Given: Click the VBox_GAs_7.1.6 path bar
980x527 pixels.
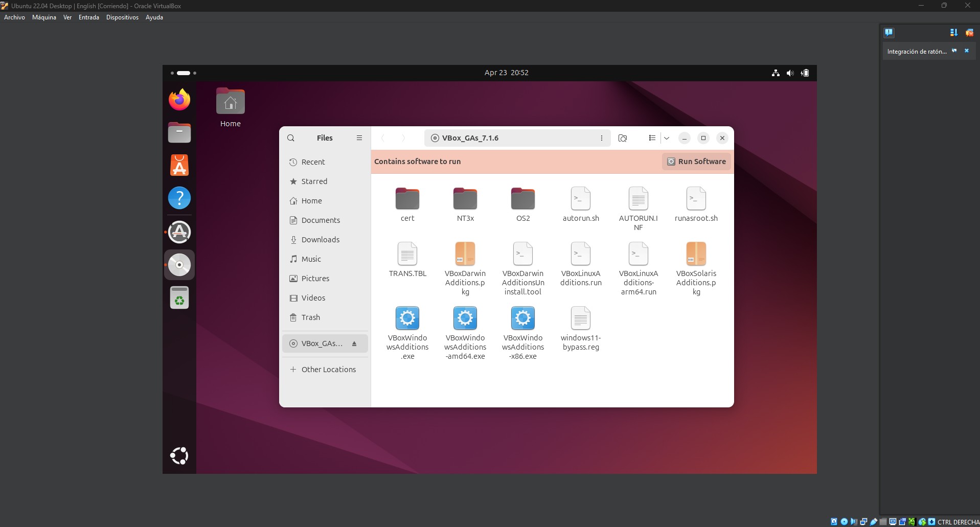Looking at the screenshot, I should 517,138.
